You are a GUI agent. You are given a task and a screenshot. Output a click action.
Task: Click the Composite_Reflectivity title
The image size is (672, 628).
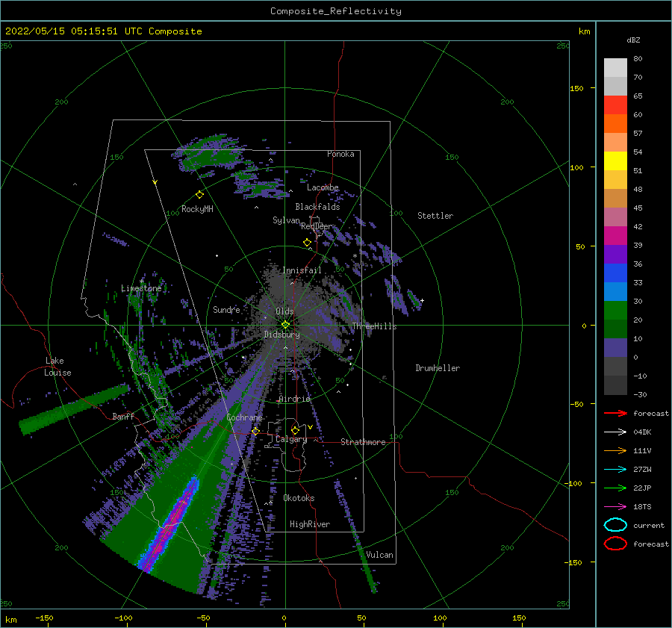tap(336, 11)
